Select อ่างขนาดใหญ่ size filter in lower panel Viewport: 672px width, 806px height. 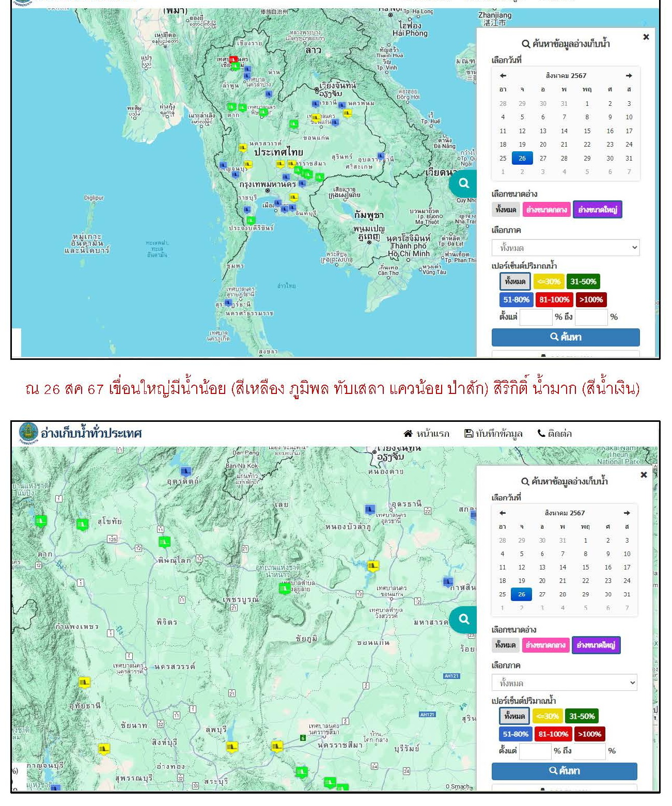pos(596,645)
